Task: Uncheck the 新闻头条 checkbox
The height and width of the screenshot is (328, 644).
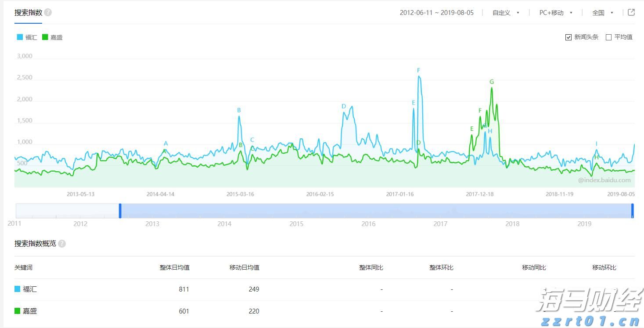Action: pyautogui.click(x=568, y=37)
